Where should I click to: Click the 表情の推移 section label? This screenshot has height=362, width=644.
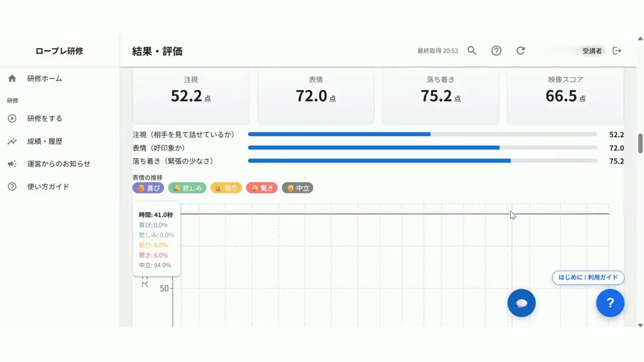(x=147, y=177)
